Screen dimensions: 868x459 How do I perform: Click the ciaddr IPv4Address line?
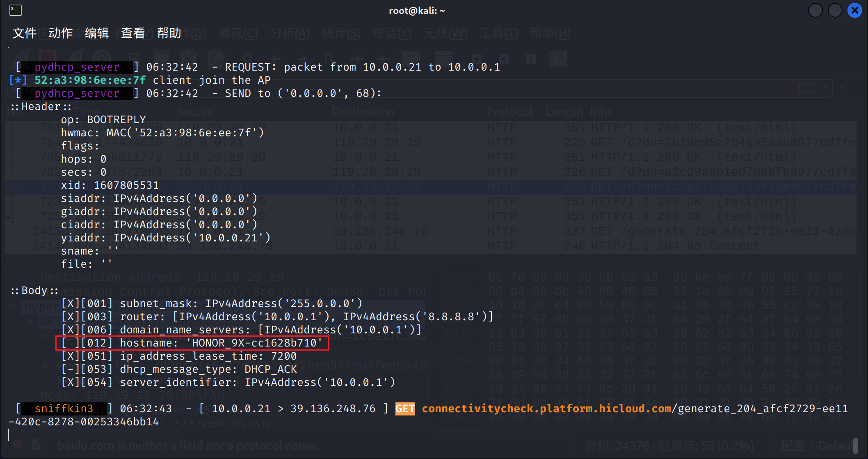(159, 225)
